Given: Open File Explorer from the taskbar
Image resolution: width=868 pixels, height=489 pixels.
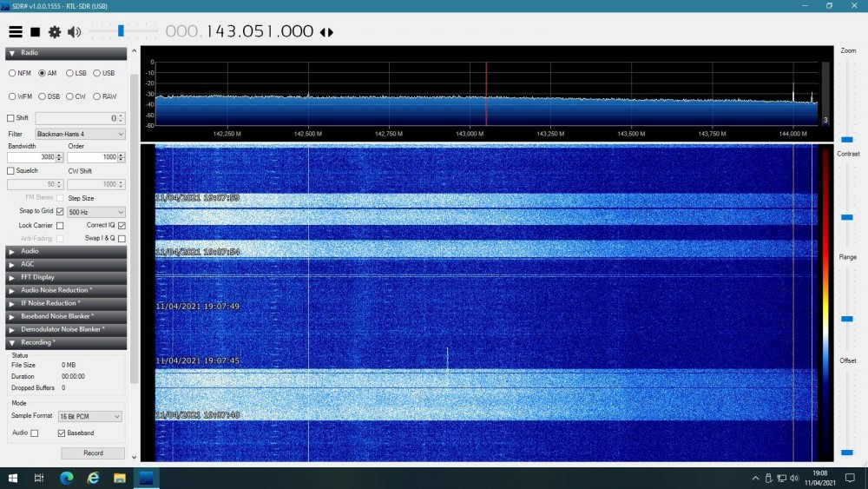Looking at the screenshot, I should [120, 478].
